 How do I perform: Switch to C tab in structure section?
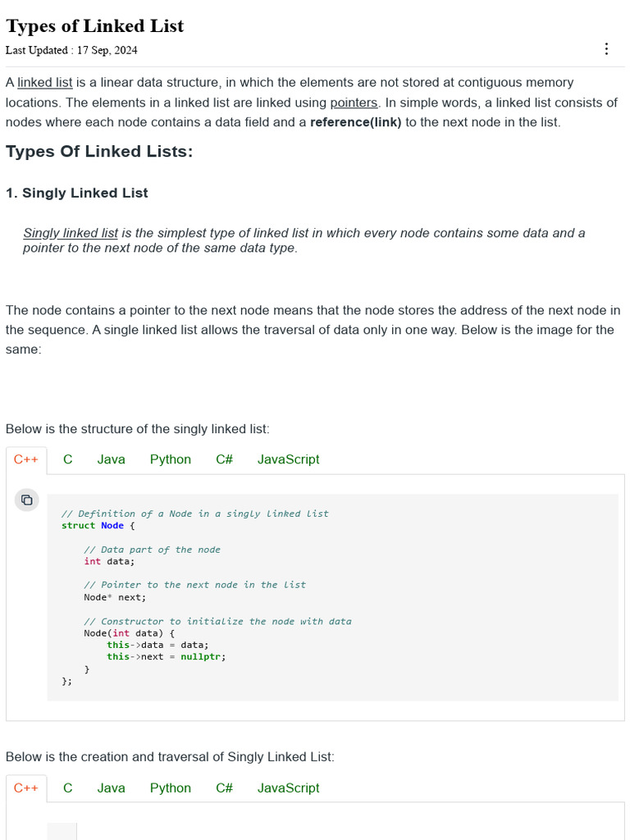click(68, 459)
